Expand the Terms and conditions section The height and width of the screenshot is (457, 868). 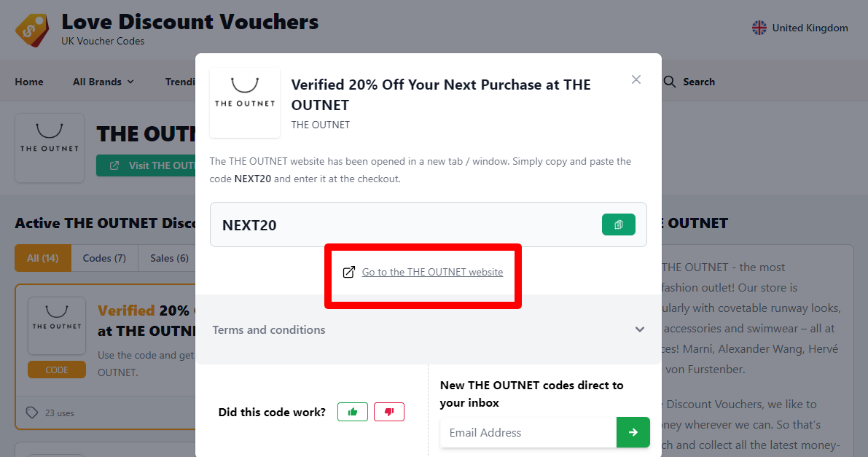click(x=428, y=329)
